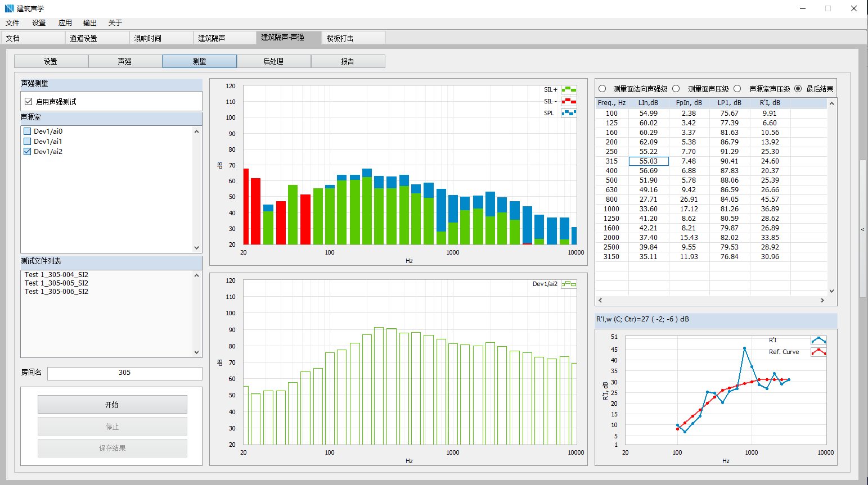Screen dimensions: 868x485
Task: Click the 房间名 input field
Action: click(x=124, y=373)
